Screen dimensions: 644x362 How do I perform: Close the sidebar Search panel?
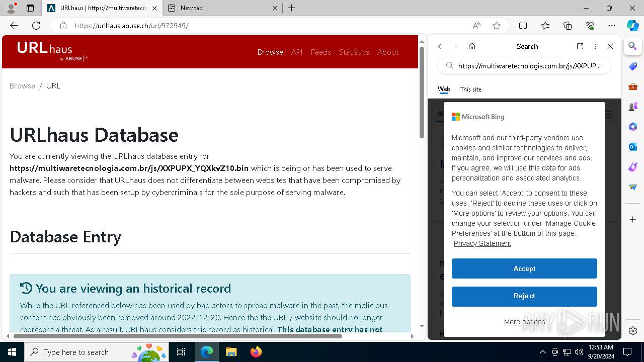pyautogui.click(x=610, y=46)
